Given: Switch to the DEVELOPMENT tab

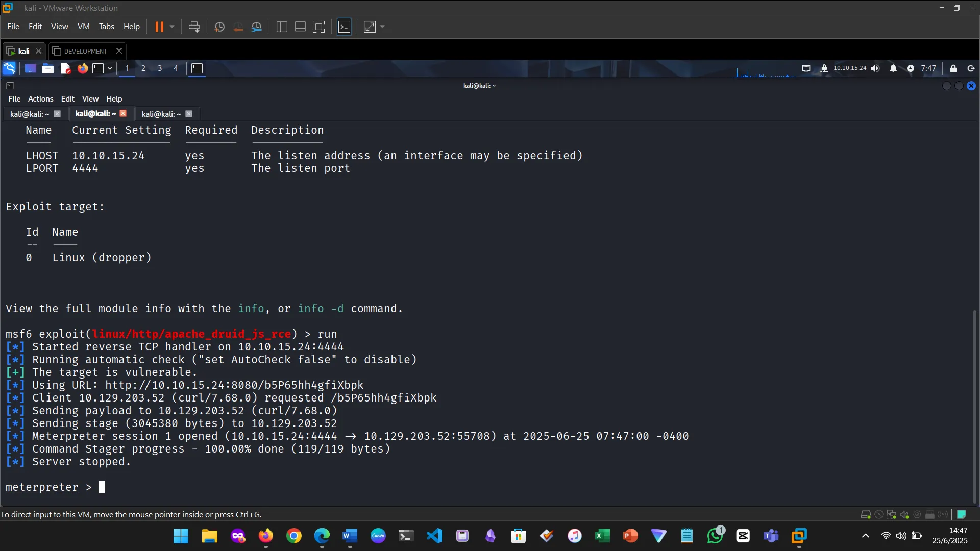Looking at the screenshot, I should click(x=85, y=51).
